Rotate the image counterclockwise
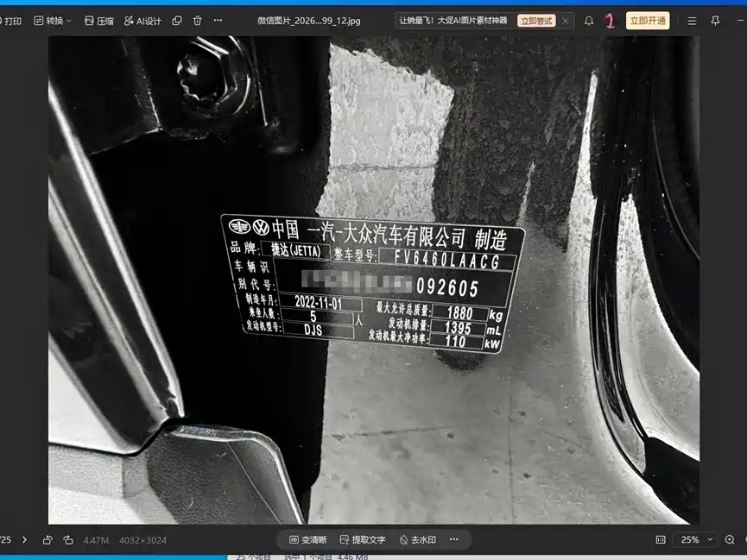This screenshot has height=560, width=747. click(47, 539)
